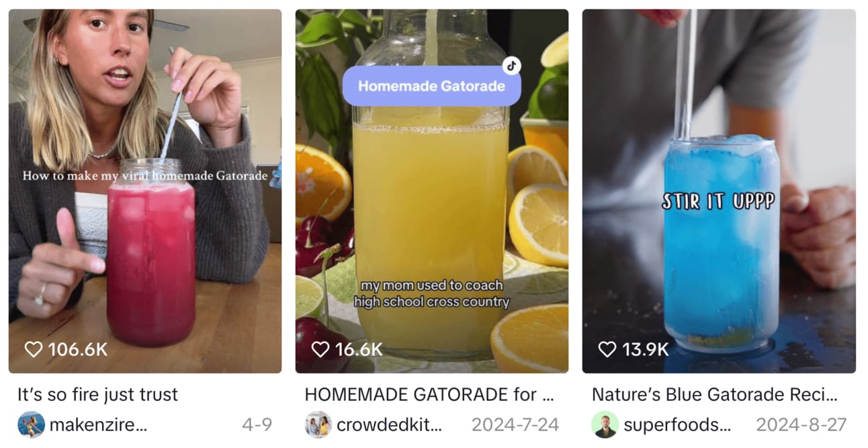
Task: Open superfoods username link
Action: click(x=677, y=425)
